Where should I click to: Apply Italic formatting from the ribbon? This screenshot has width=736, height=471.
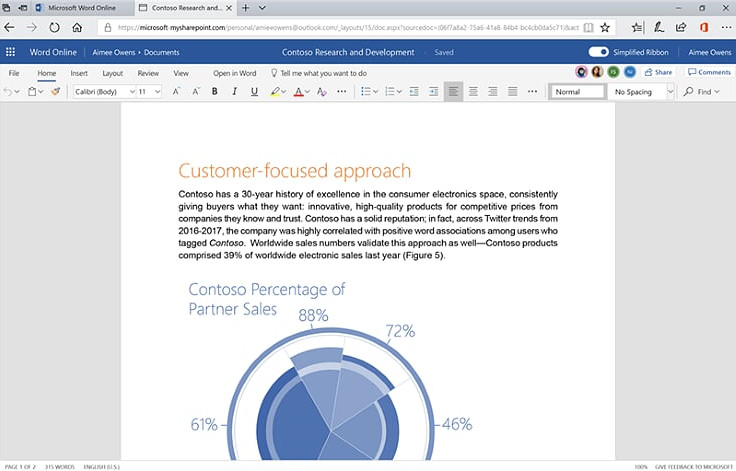235,92
